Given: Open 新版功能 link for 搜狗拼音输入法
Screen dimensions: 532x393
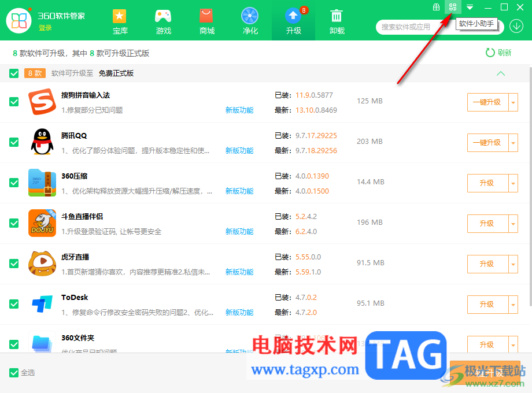Looking at the screenshot, I should (239, 110).
